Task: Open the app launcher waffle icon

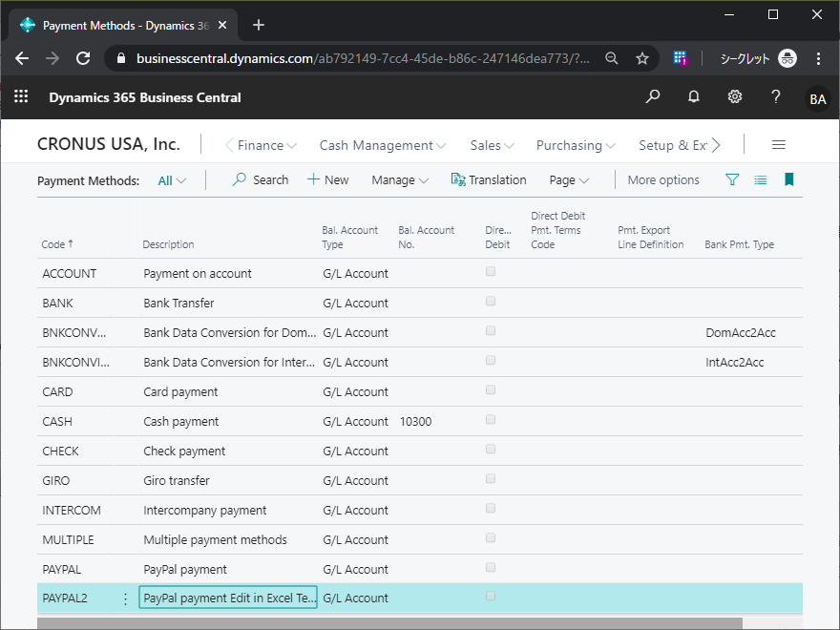Action: (21, 96)
